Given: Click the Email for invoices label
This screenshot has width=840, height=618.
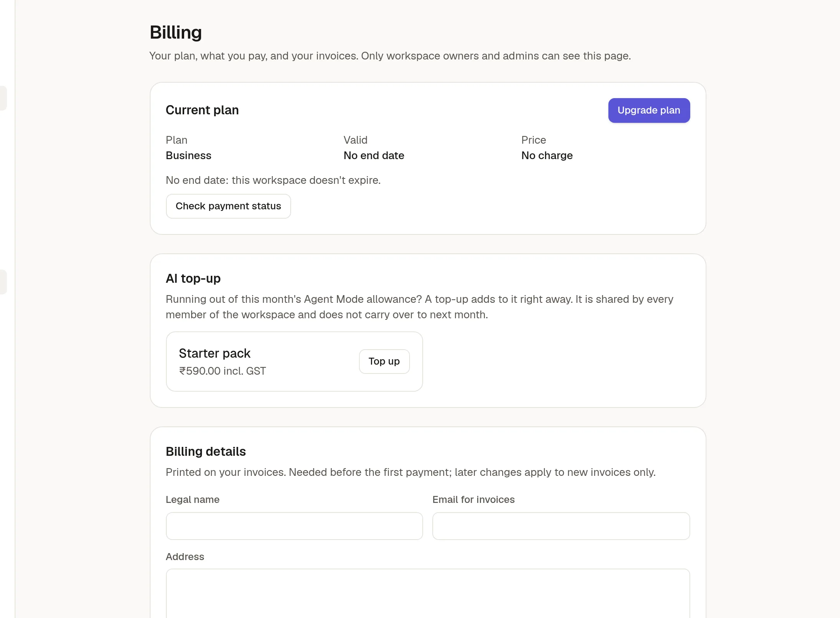Looking at the screenshot, I should [473, 499].
